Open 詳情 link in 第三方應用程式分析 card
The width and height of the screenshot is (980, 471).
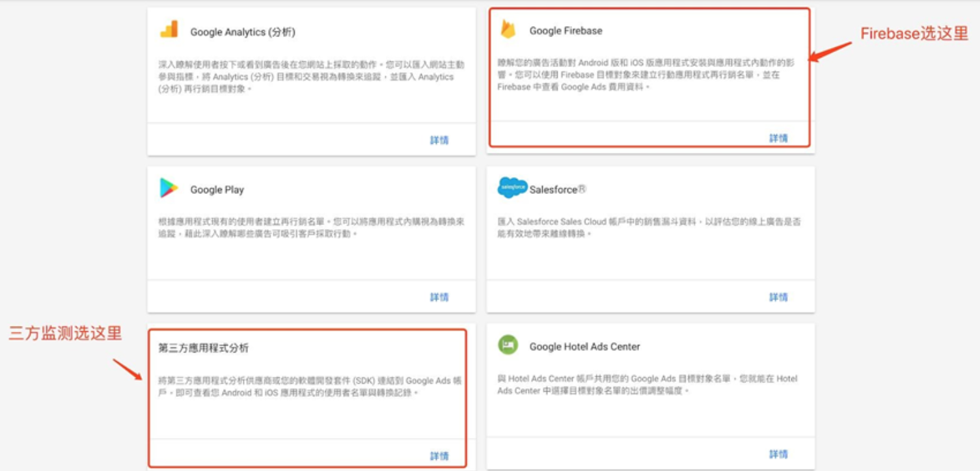[439, 456]
